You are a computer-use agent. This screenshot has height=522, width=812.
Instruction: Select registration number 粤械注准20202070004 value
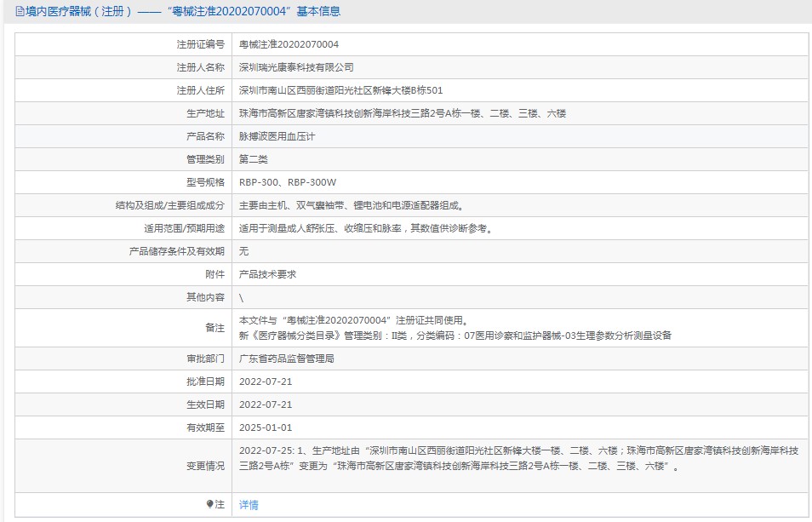289,44
